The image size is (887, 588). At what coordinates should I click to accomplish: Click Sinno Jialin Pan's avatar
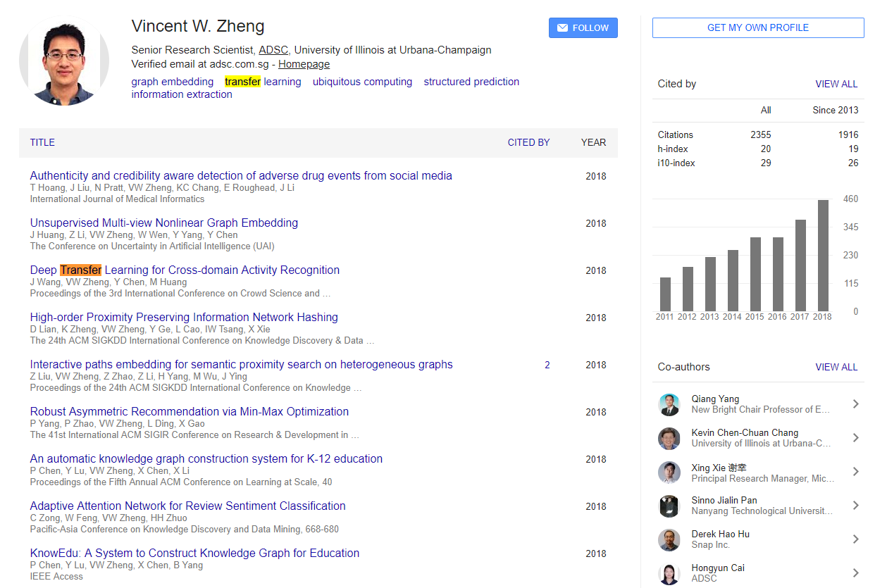pyautogui.click(x=669, y=506)
